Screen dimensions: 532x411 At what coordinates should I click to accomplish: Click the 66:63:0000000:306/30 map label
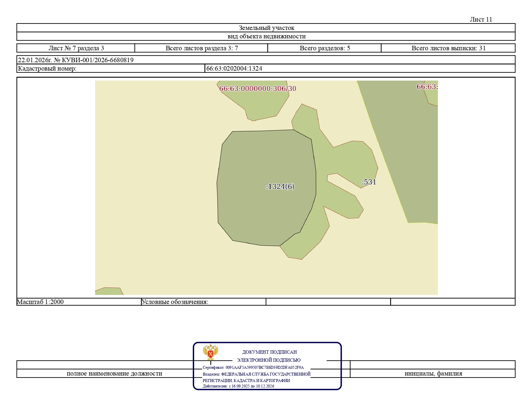[258, 89]
